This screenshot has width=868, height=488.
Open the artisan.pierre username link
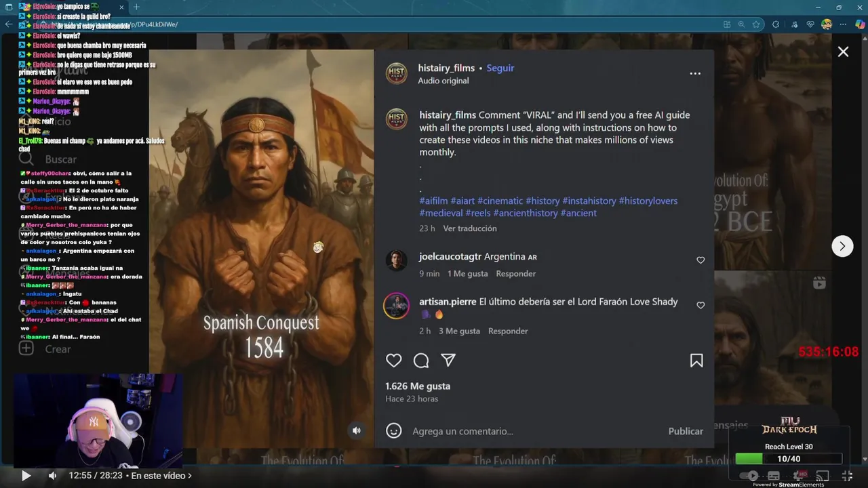[448, 302]
